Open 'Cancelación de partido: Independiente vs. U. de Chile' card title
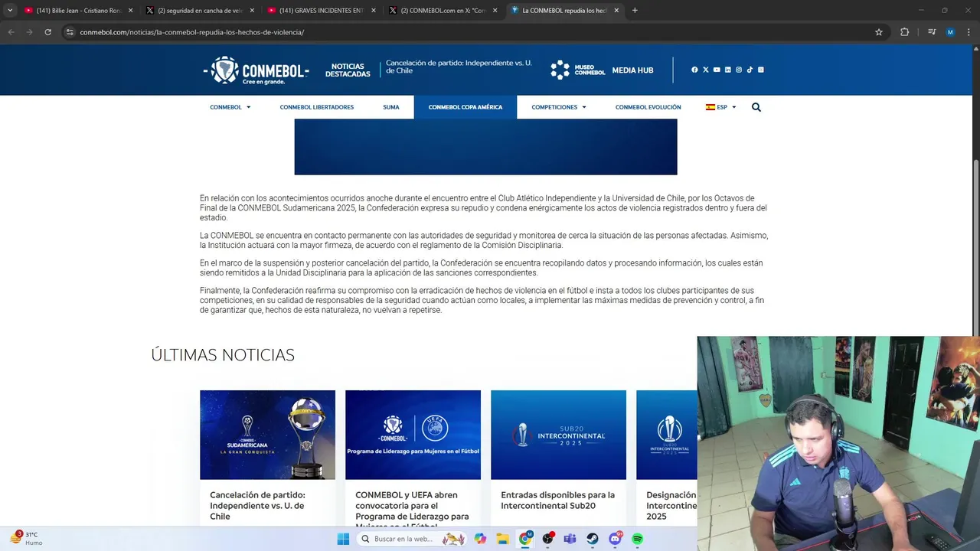The image size is (980, 551). [x=257, y=506]
